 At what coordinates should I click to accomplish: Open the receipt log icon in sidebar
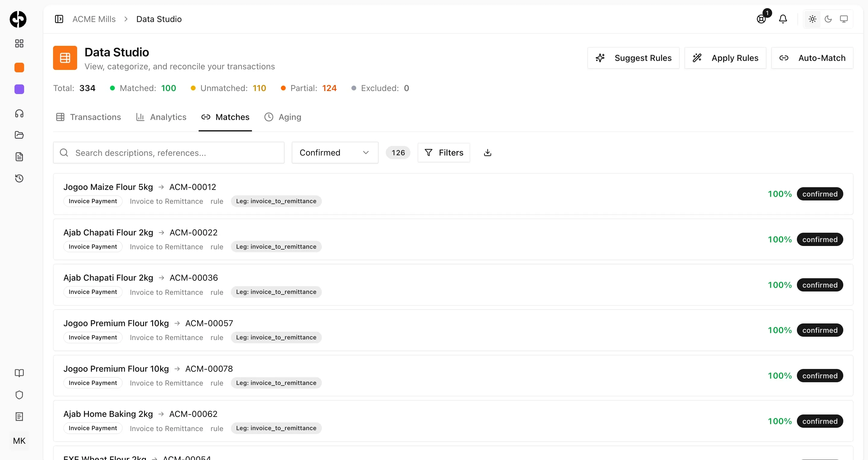point(19,417)
